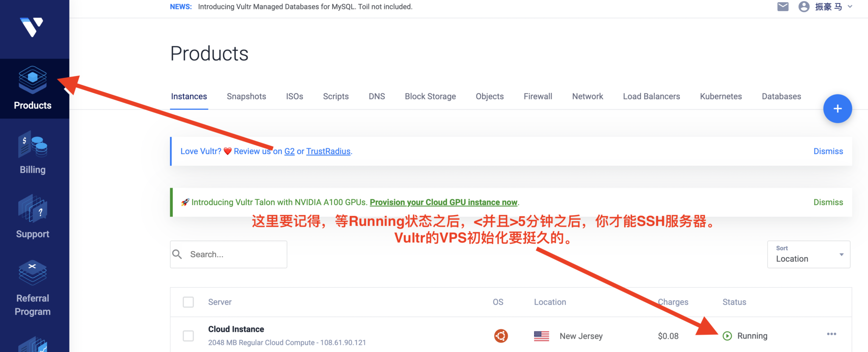Open the mail inbox icon

(x=783, y=7)
